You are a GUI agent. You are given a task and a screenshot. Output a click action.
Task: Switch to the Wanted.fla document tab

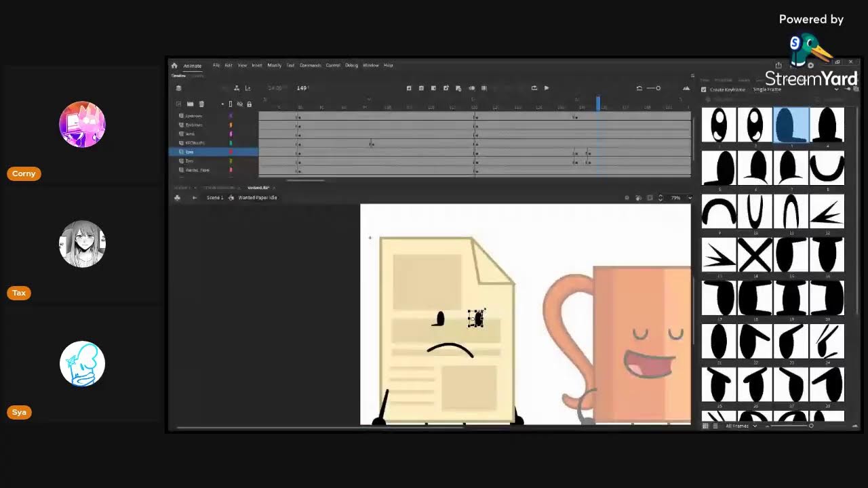point(258,188)
